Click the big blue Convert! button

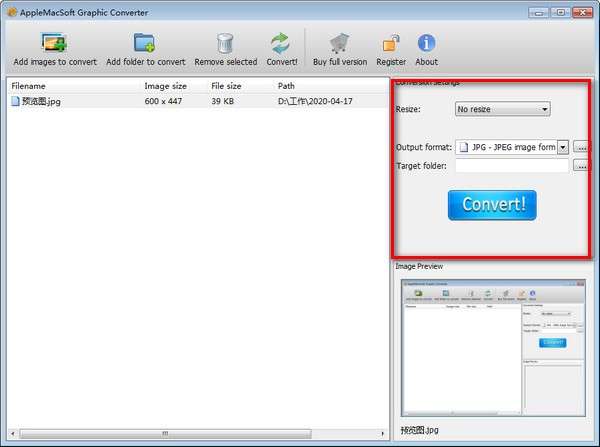coord(492,205)
